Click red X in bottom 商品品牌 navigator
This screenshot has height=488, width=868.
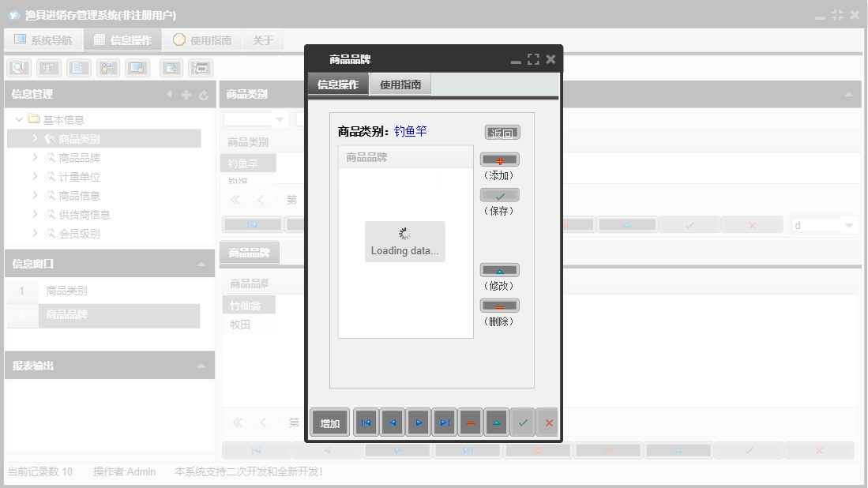[x=819, y=450]
